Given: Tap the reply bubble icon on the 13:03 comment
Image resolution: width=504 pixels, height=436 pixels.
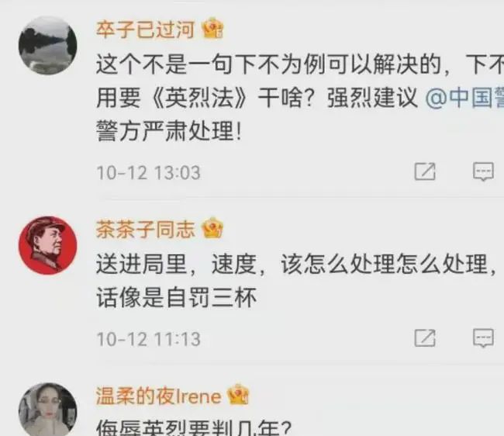Looking at the screenshot, I should [483, 171].
